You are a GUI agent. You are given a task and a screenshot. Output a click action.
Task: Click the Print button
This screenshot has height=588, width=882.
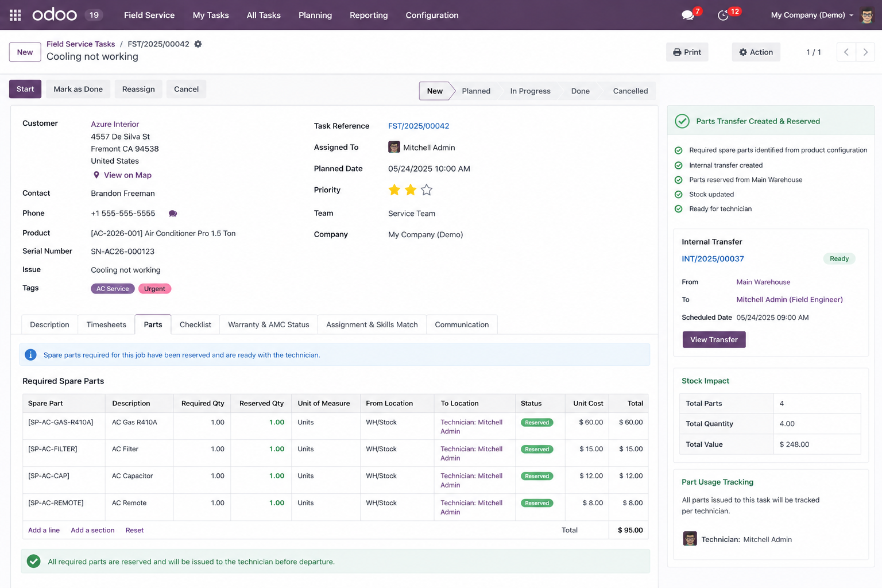tap(687, 52)
